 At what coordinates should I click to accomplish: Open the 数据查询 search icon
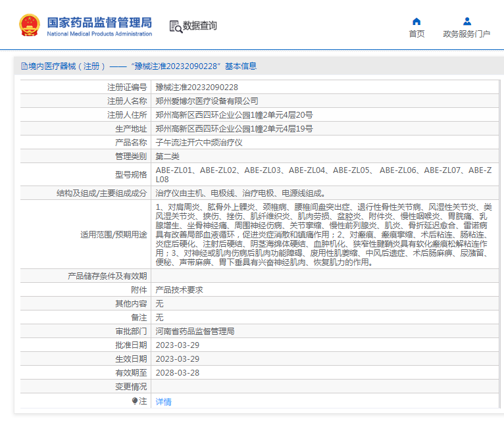pos(176,27)
